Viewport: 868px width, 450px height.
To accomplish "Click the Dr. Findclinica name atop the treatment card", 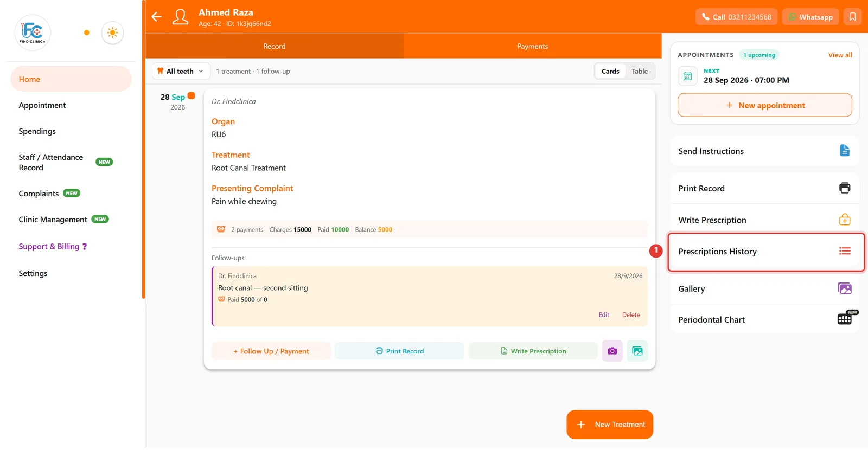I will click(233, 101).
